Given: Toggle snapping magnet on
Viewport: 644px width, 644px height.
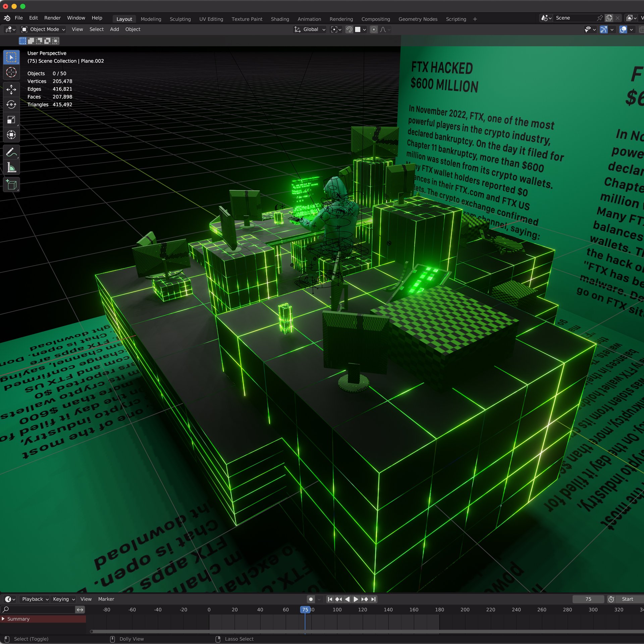Looking at the screenshot, I should (349, 30).
